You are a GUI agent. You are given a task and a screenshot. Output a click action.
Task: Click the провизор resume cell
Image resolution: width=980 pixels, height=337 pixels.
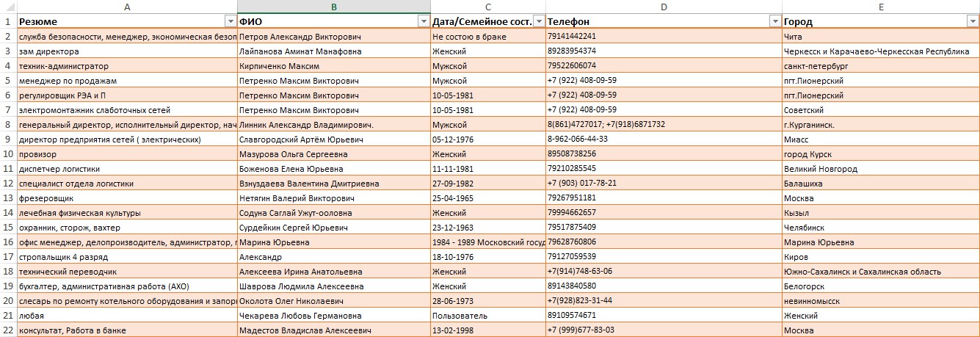click(127, 154)
